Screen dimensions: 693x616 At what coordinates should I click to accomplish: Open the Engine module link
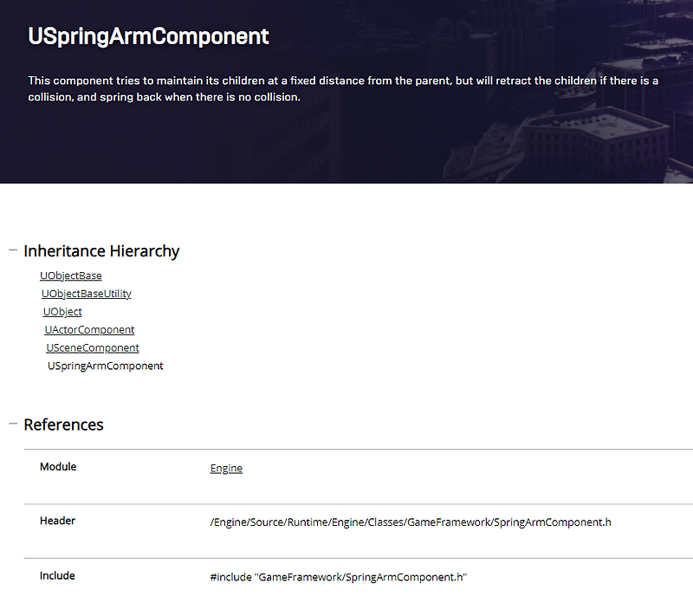point(225,468)
